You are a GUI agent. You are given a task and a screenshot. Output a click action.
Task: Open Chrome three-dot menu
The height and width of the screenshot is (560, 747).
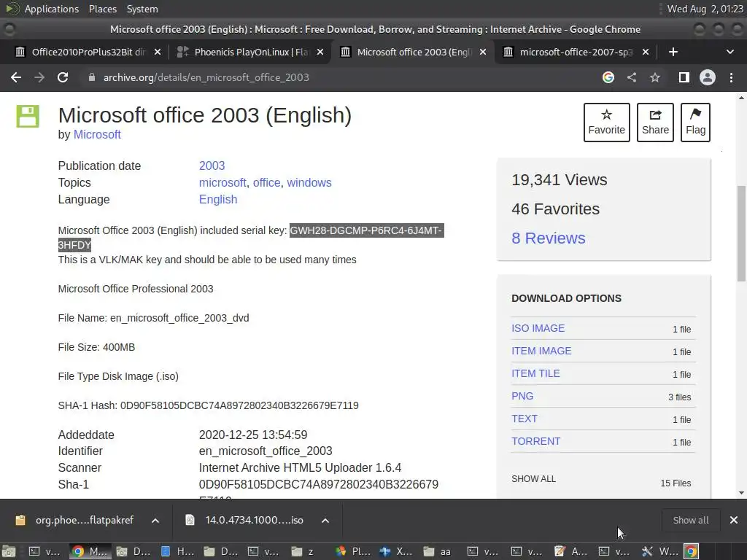pos(731,77)
